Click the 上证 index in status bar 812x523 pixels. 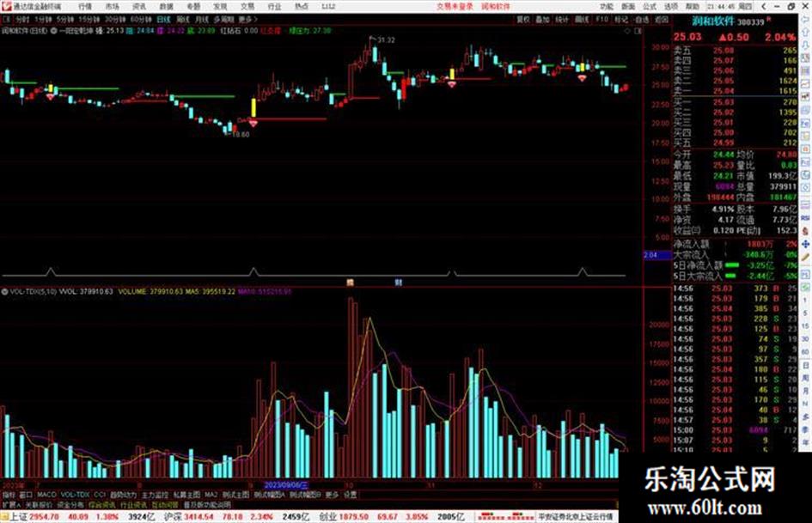click(x=19, y=517)
